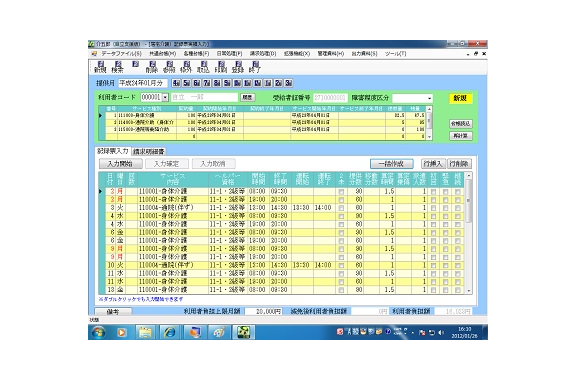The image size is (575, 380).
Task: Select the 8月 month button
Action: click(217, 83)
